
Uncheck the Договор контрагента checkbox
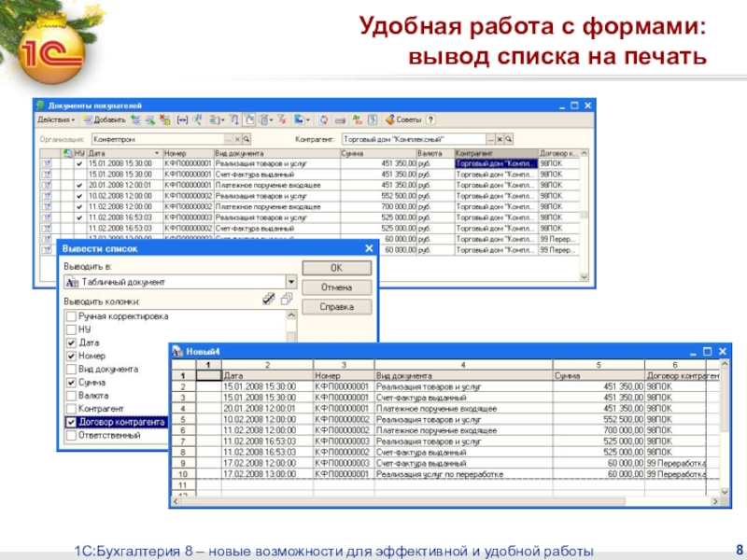71,422
